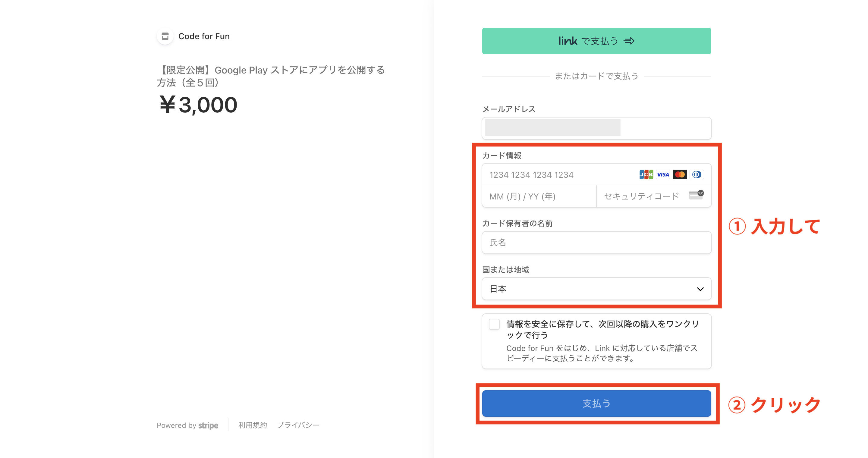Viewport: 868px width, 458px height.
Task: Open the プライバシー privacy link
Action: pos(298,425)
